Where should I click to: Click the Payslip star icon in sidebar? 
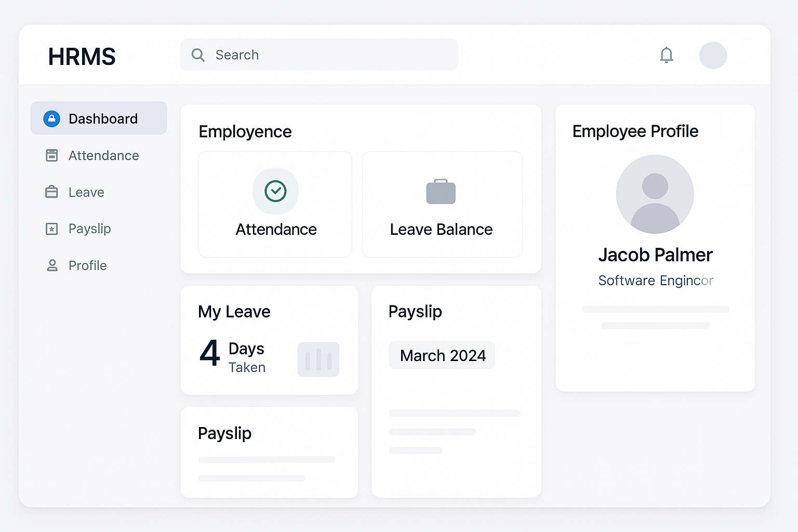click(52, 229)
